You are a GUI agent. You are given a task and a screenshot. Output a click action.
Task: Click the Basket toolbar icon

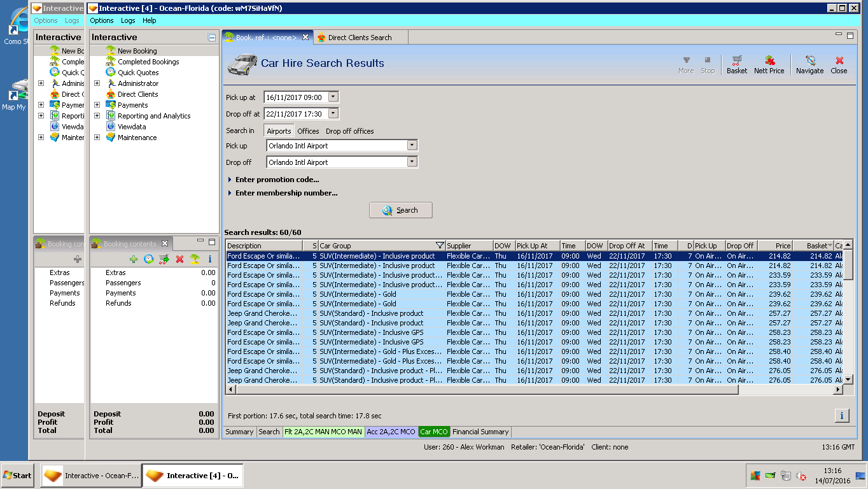point(736,64)
